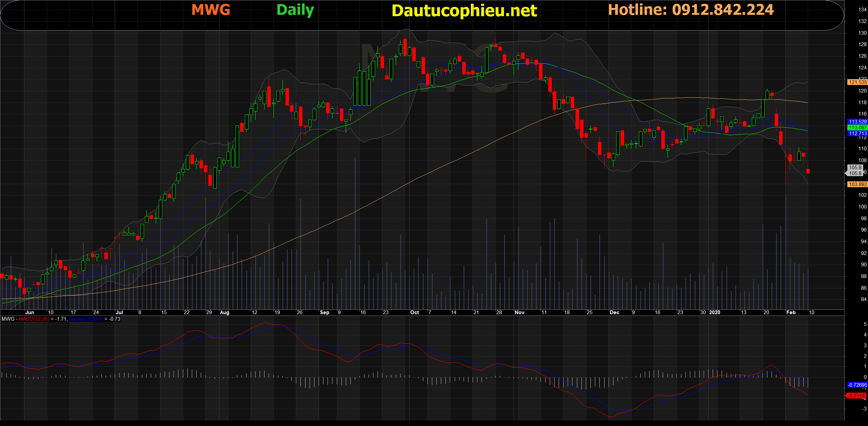Click the blue Signal(12,26,9) indicator label
Screen dimensions: 868x426
(x=86, y=319)
